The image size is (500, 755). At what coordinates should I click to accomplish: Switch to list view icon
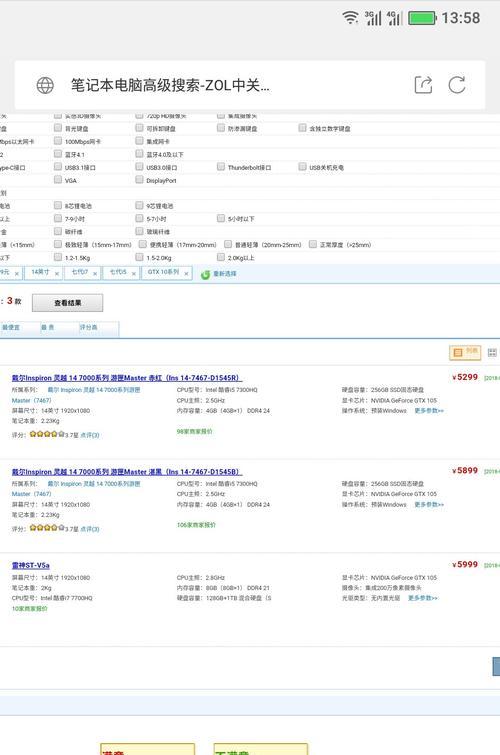coord(465,352)
